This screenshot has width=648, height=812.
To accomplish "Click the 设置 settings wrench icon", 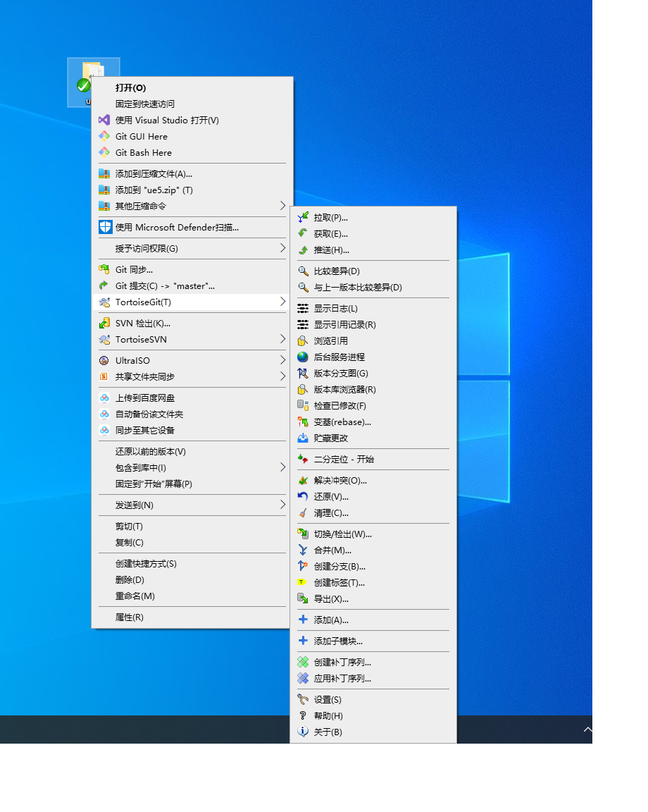I will (x=303, y=700).
